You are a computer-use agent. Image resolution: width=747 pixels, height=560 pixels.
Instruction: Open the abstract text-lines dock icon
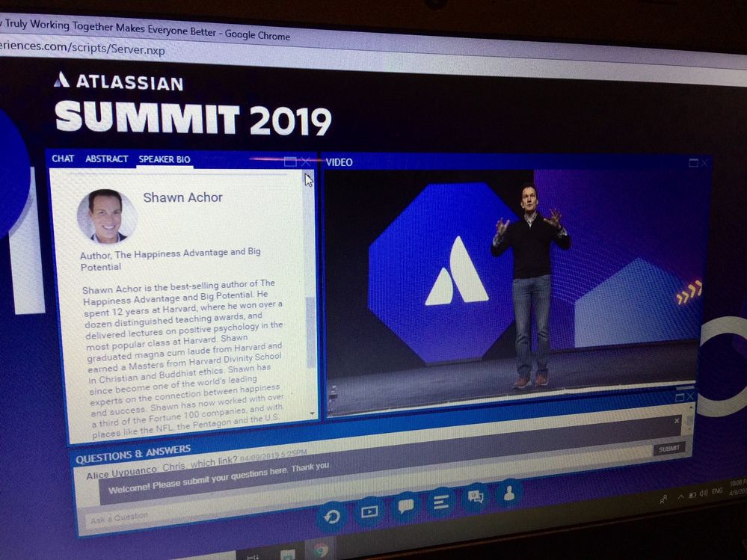(440, 502)
